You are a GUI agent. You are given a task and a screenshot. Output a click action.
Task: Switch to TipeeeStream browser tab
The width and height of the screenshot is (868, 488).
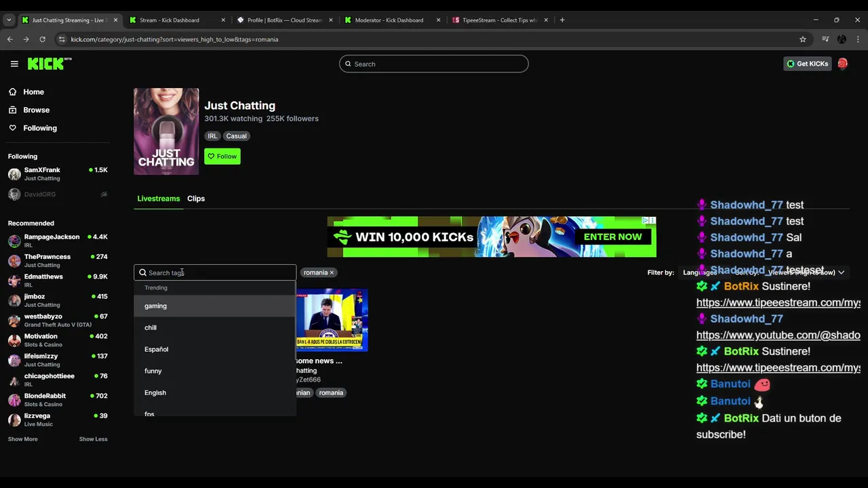tap(500, 20)
